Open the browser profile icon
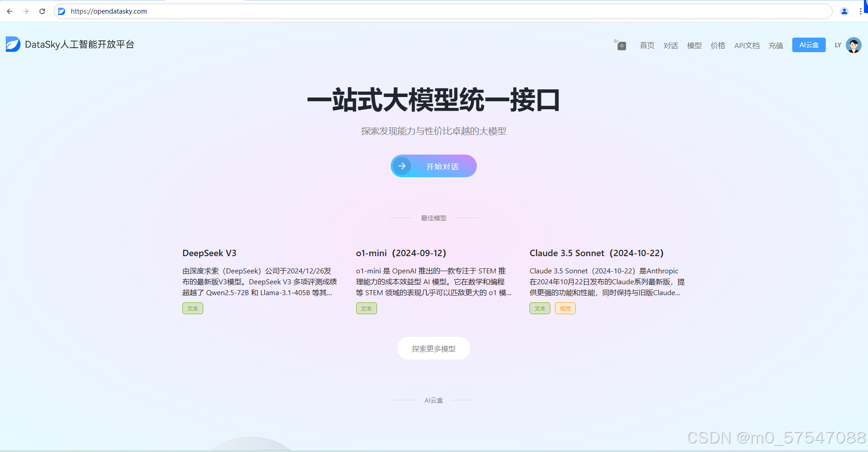 844,11
